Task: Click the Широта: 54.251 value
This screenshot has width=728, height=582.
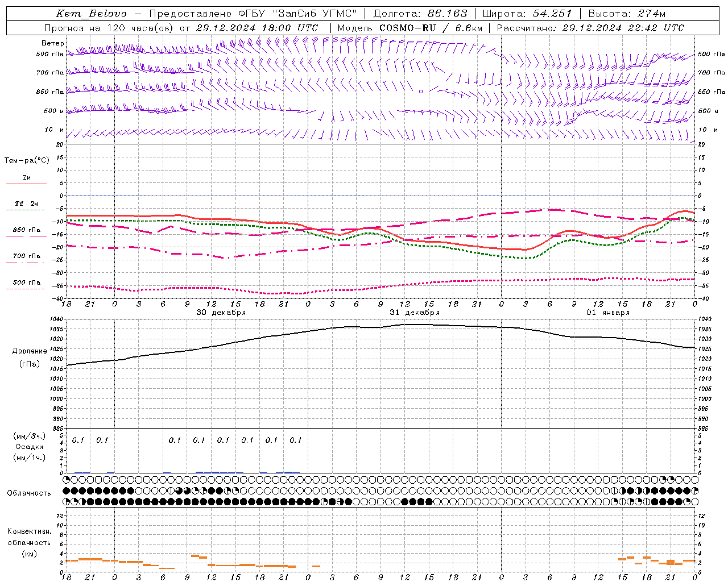Action: click(527, 14)
